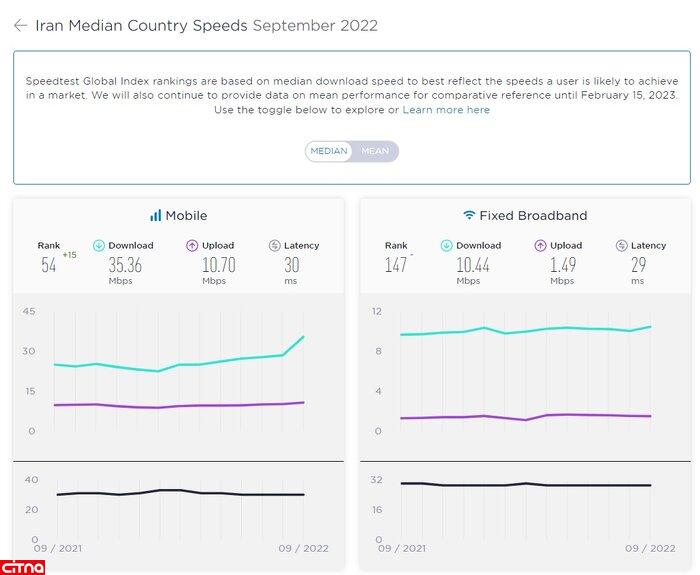The width and height of the screenshot is (700, 575).
Task: Click the Iran Median Country Speeds heading
Action: pos(142,26)
